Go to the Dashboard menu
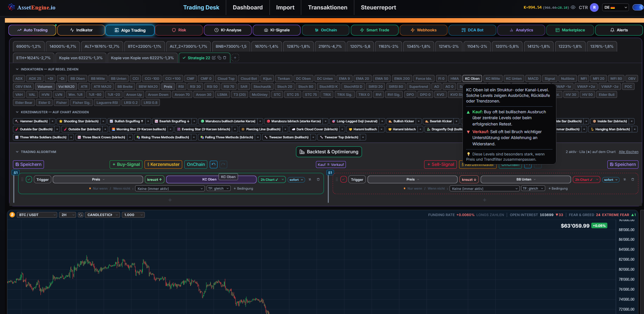The height and width of the screenshot is (314, 644). coord(247,7)
